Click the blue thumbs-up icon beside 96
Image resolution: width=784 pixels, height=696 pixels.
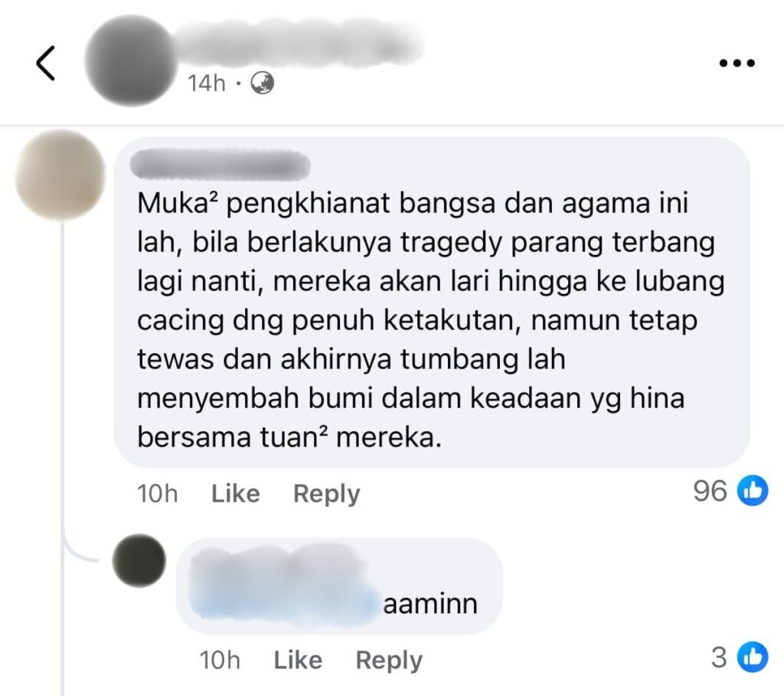point(753,491)
